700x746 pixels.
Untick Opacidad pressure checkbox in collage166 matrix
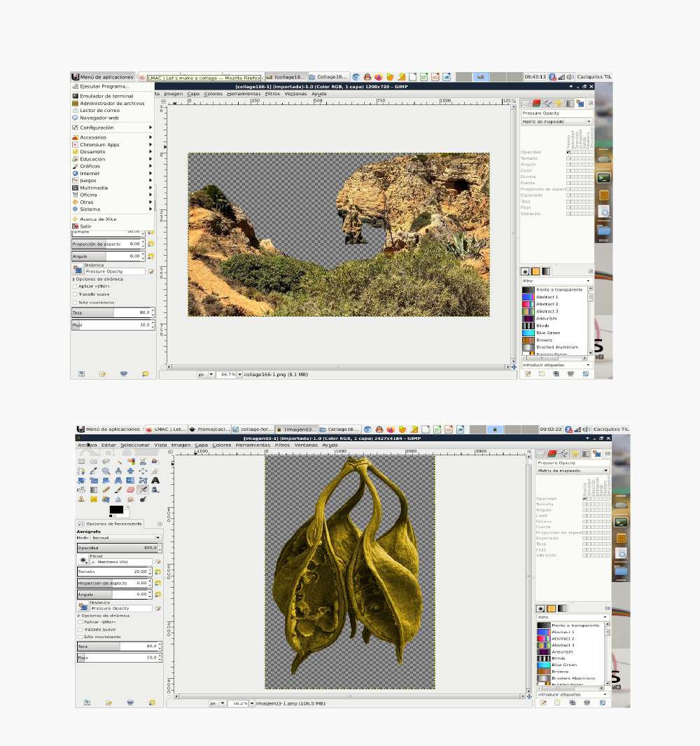(x=568, y=152)
